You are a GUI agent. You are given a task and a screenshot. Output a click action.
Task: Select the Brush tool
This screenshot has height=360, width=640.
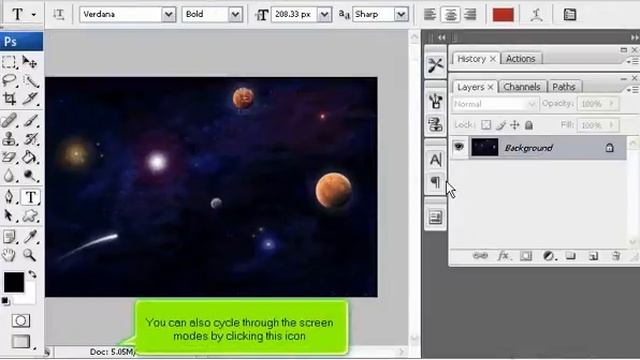(31, 120)
